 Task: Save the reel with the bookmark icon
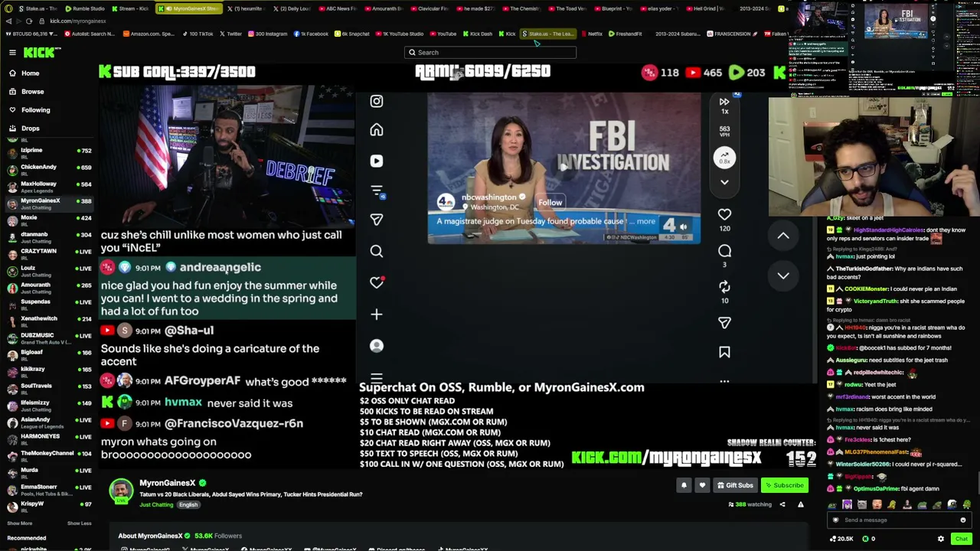(724, 352)
